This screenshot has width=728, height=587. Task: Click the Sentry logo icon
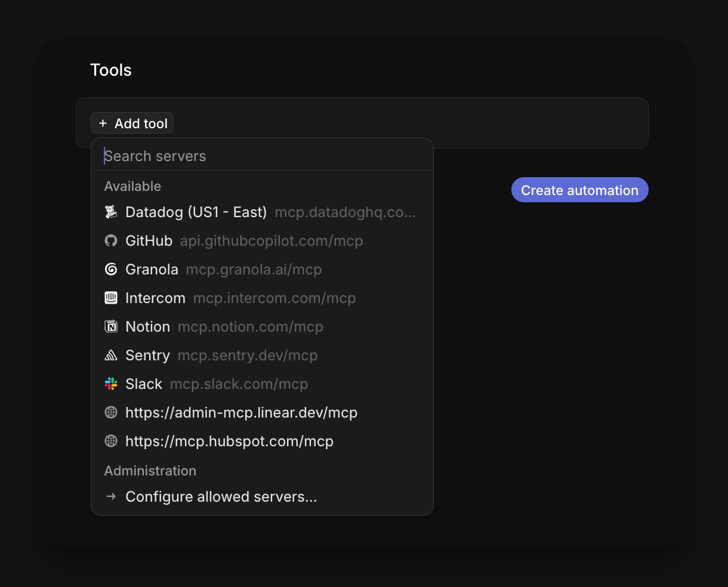111,356
